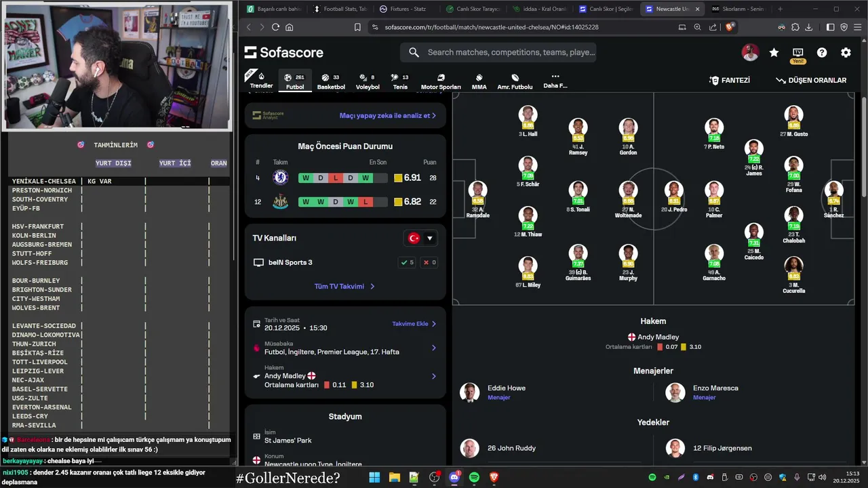868x488 pixels.
Task: Open the Windows Start menu
Action: click(374, 477)
